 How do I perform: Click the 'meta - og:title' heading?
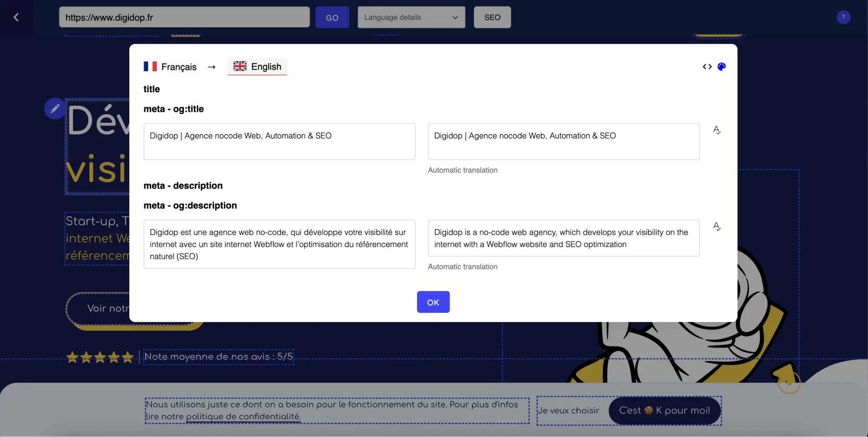click(174, 109)
